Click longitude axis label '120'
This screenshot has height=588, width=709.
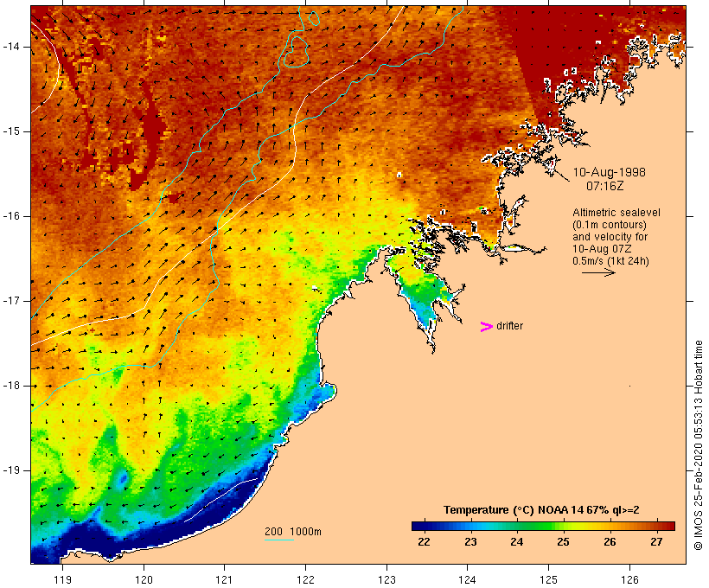[144, 579]
